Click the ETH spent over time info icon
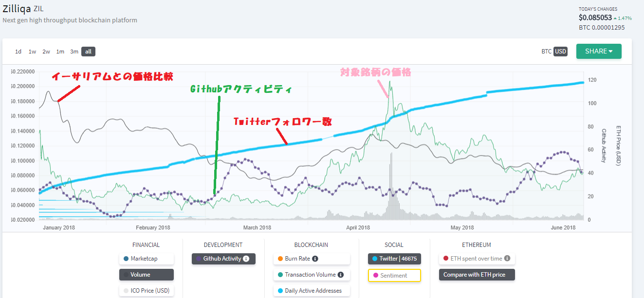This screenshot has height=298, width=644. click(x=507, y=259)
